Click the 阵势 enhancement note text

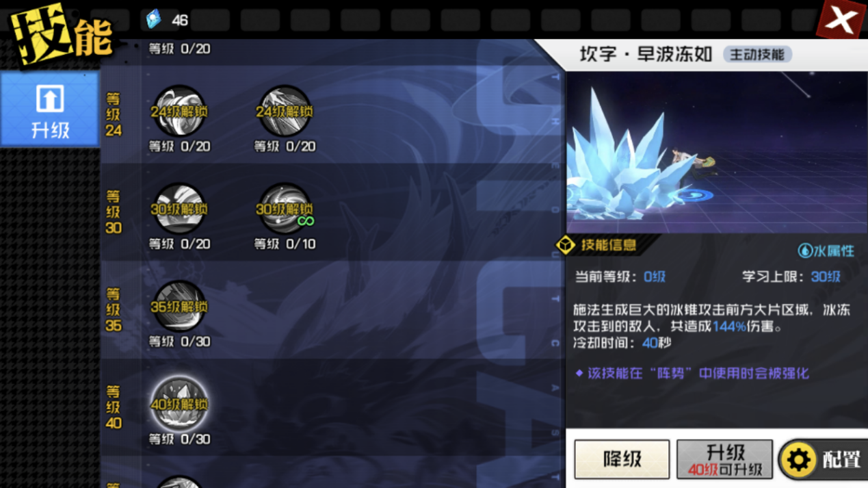[x=692, y=373]
